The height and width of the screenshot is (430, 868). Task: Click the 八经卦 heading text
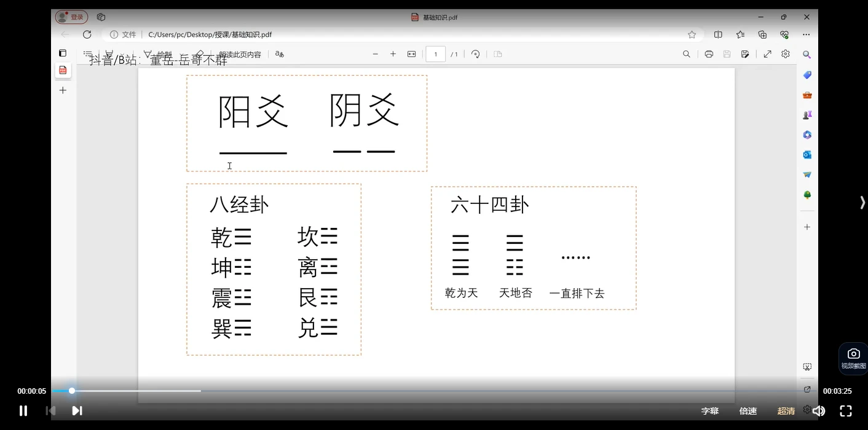[239, 205]
